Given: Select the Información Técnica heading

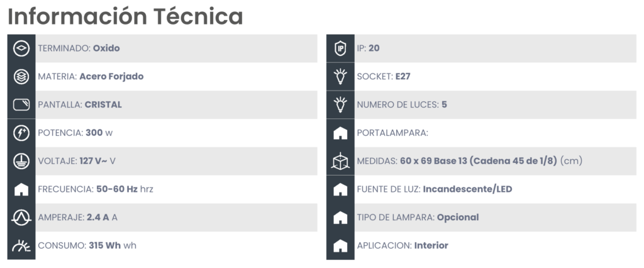Looking at the screenshot, I should click(x=125, y=16).
